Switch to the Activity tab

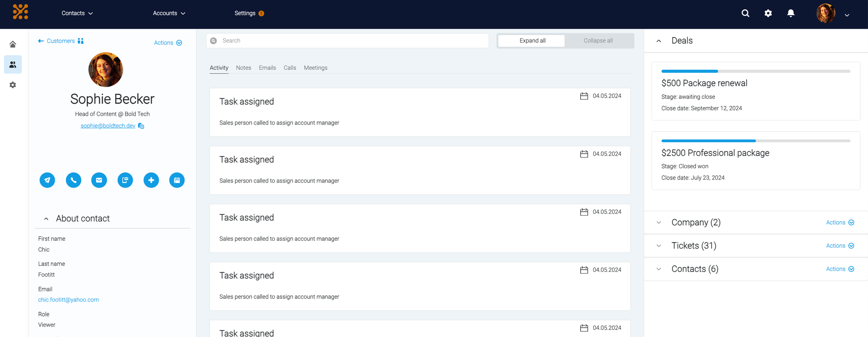pyautogui.click(x=219, y=68)
